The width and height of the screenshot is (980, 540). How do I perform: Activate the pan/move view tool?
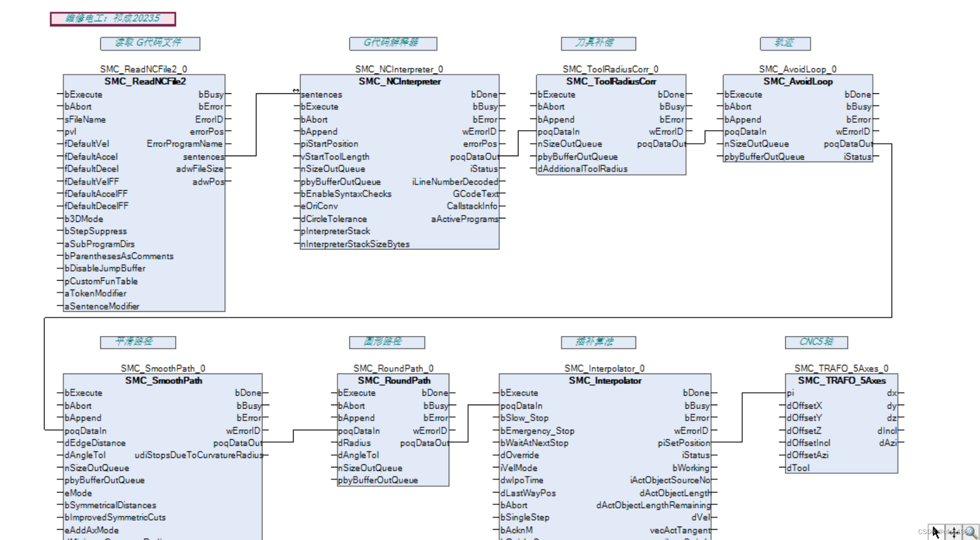[953, 532]
